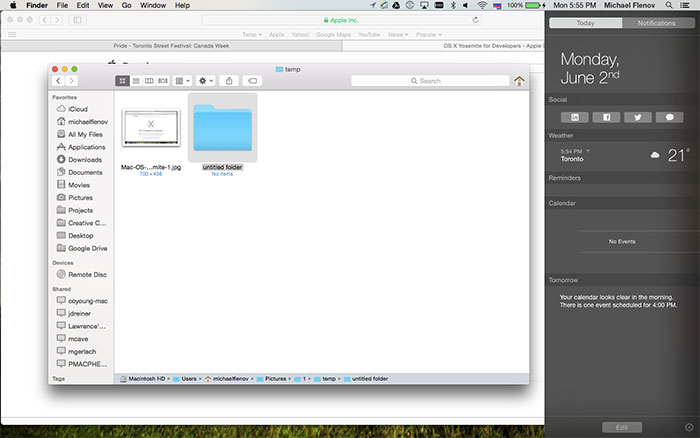Open Michael Flenov user menu

630,5
